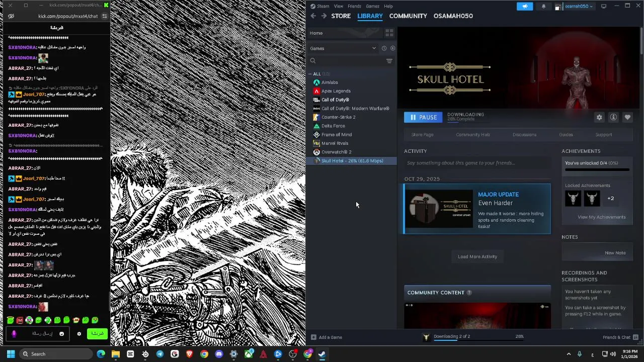Open advanced library filter options icon
Image resolution: width=644 pixels, height=362 pixels.
389,61
